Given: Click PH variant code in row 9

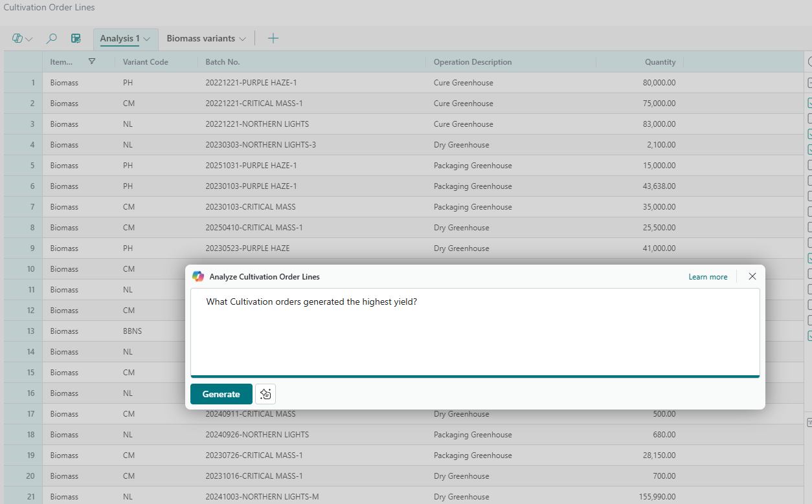Looking at the screenshot, I should (128, 248).
